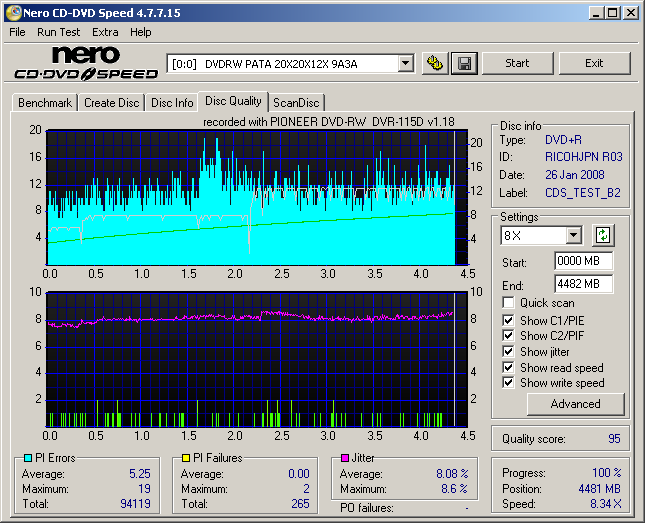Uncheck Show C2/PIF
Viewport: 645px width, 523px height.
click(508, 335)
